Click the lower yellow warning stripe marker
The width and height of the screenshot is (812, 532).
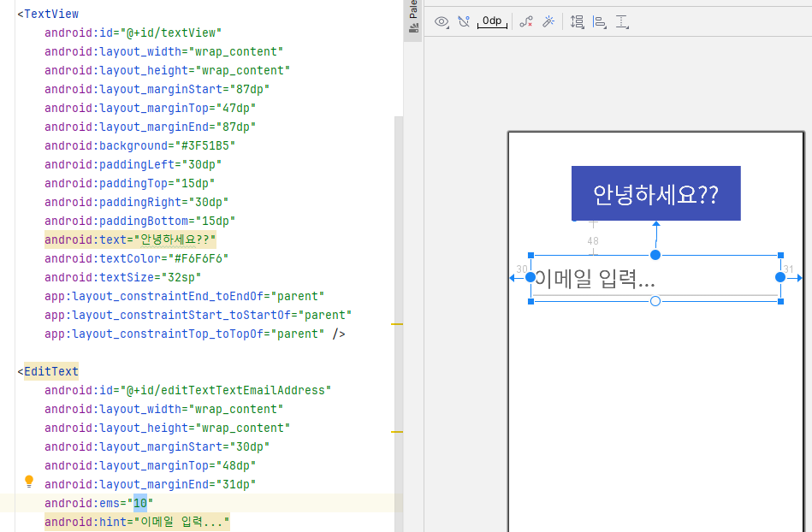[x=397, y=432]
